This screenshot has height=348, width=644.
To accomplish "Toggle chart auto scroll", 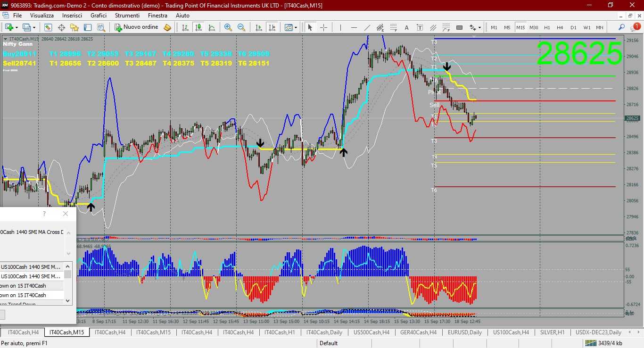I will (x=259, y=27).
